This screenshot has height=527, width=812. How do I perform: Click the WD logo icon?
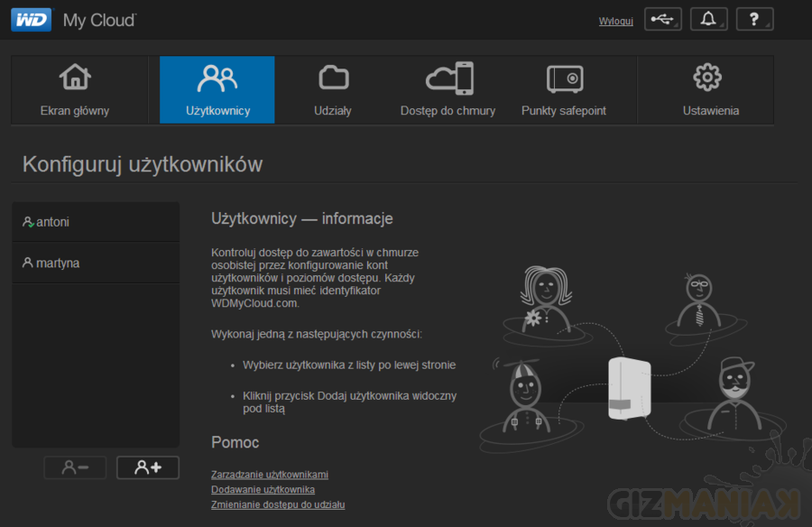pyautogui.click(x=31, y=19)
